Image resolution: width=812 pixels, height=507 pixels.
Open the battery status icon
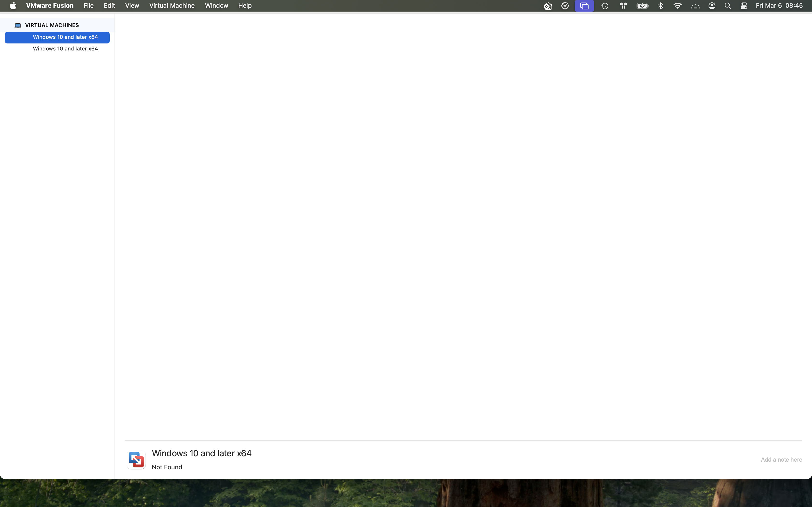[642, 6]
